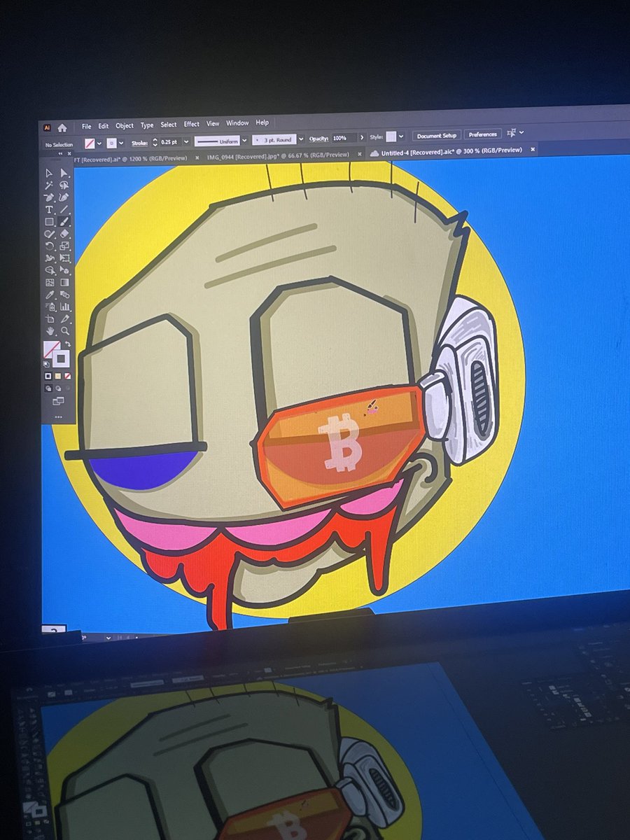Image resolution: width=630 pixels, height=840 pixels.
Task: Set paint mode to Color
Action: tap(48, 375)
